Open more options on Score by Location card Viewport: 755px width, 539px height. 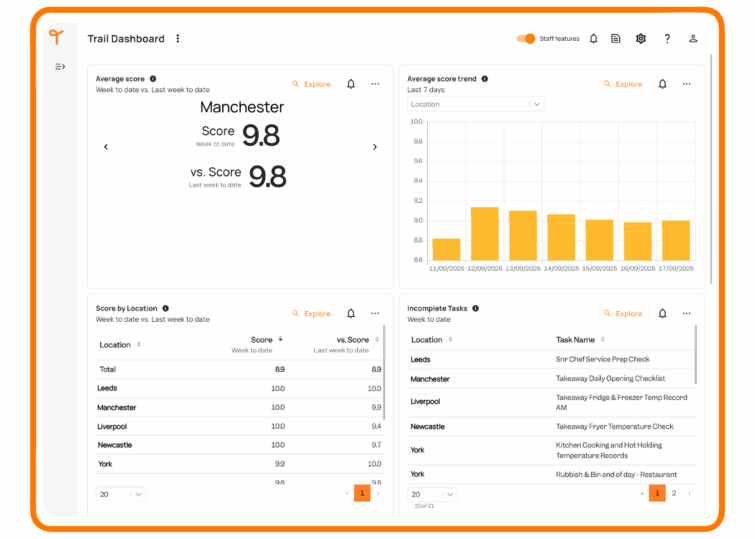tap(375, 313)
